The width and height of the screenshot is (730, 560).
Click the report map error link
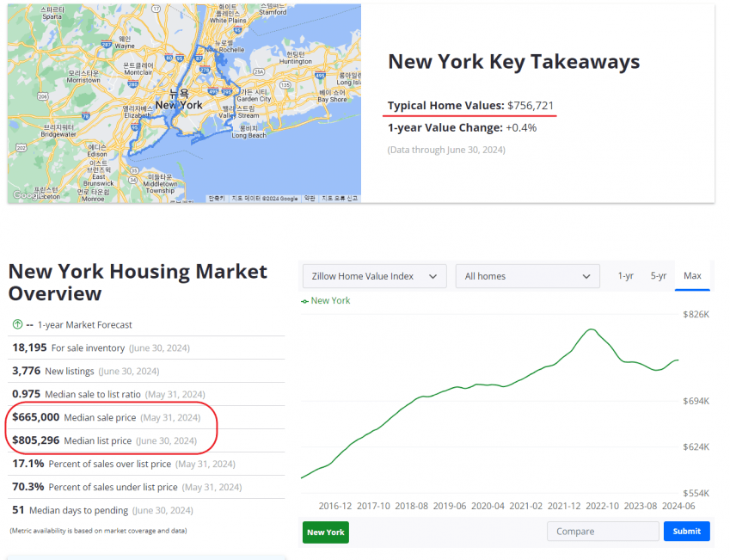click(x=340, y=198)
